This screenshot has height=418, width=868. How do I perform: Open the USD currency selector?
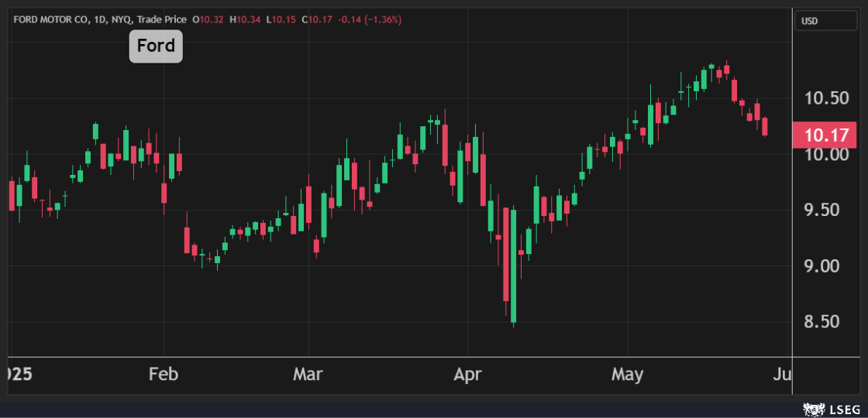[x=825, y=21]
